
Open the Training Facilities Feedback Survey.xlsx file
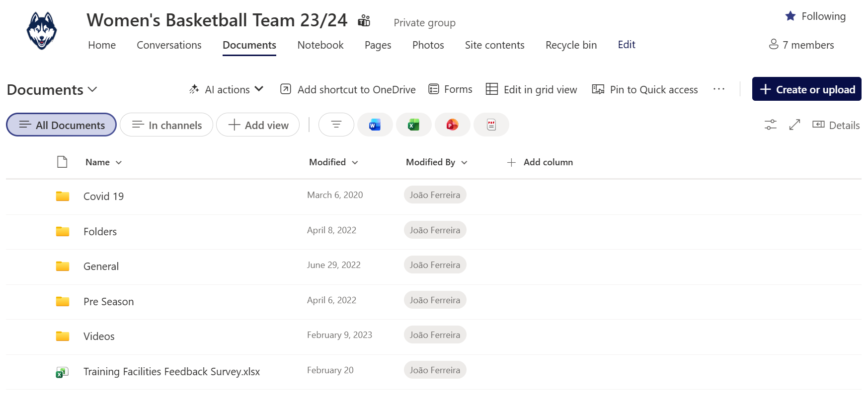click(x=171, y=372)
